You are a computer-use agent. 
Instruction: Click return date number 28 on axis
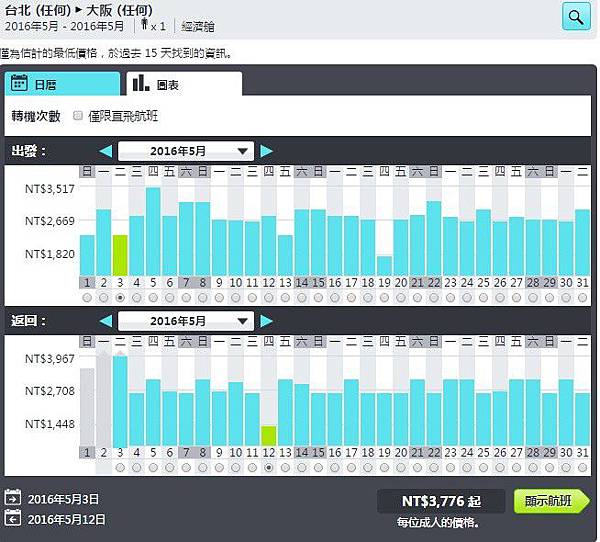click(x=533, y=453)
